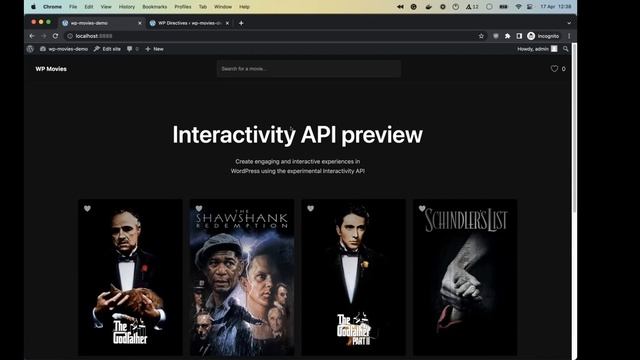Click the menu bar date and time
The width and height of the screenshot is (640, 360).
(x=556, y=7)
